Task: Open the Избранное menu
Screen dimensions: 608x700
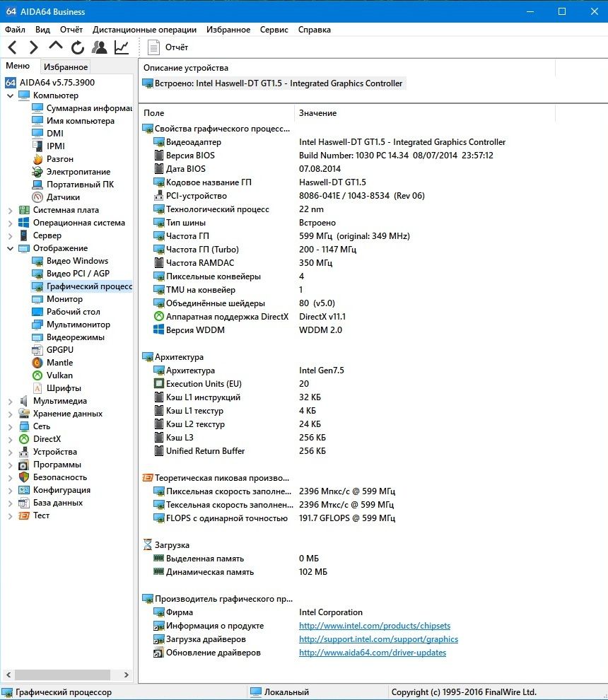Action: [x=228, y=30]
